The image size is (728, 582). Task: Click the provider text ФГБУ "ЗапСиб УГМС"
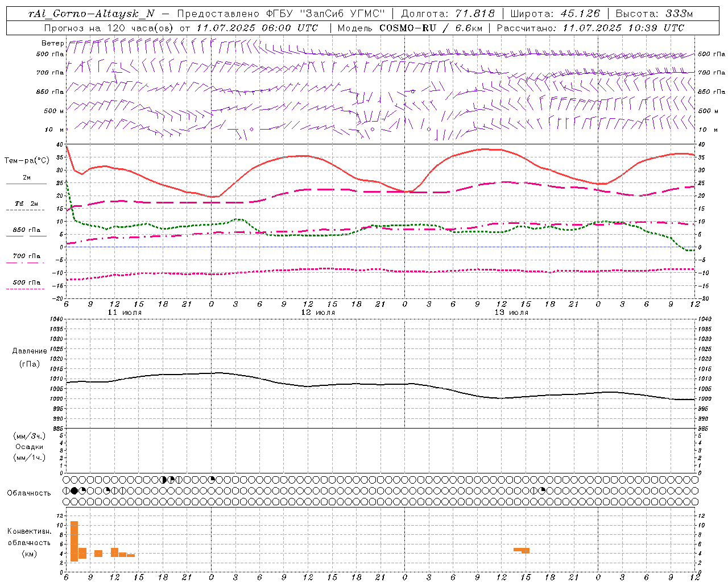(326, 14)
